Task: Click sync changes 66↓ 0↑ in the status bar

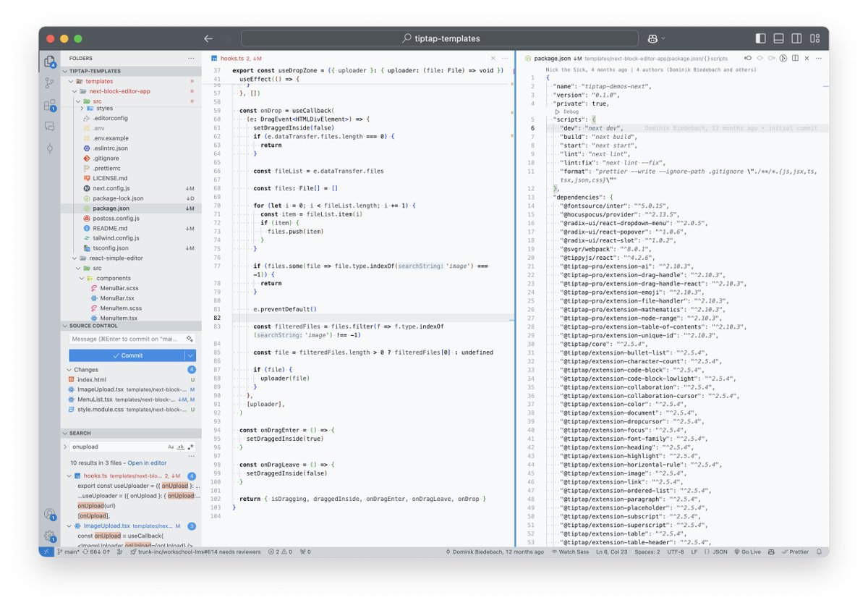Action: pyautogui.click(x=96, y=552)
